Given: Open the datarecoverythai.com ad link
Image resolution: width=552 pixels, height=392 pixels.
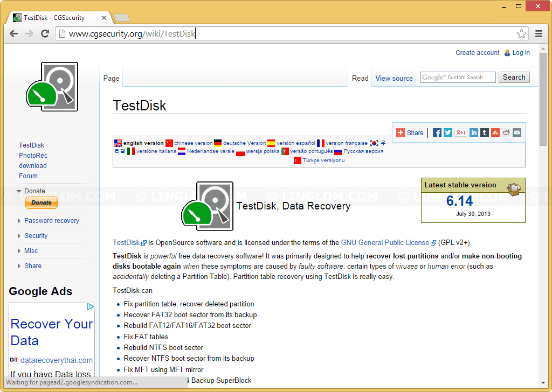Looking at the screenshot, I should pos(56,360).
